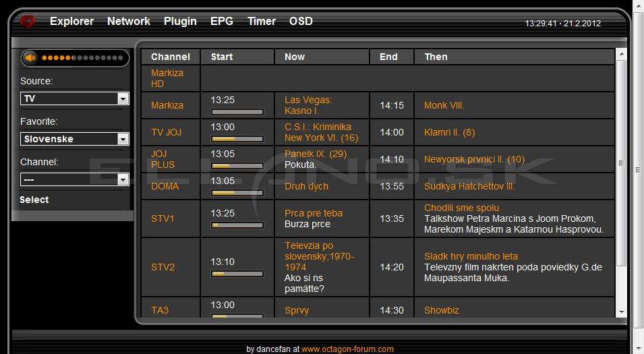Viewport: 644px width, 354px height.
Task: Select the Markiza HD channel
Action: [167, 78]
